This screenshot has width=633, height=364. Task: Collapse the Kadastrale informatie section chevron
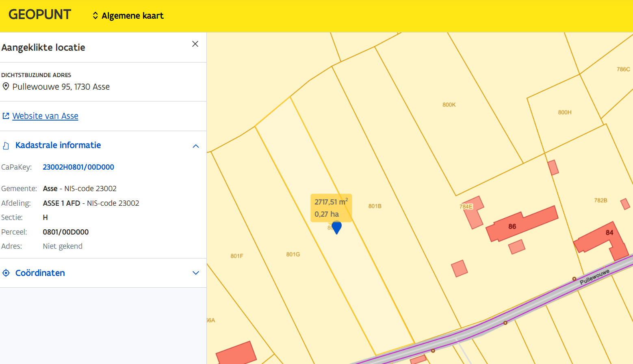(x=195, y=146)
